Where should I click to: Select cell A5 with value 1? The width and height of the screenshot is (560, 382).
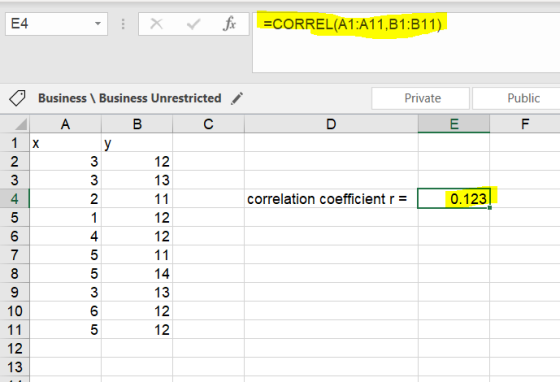(65, 217)
